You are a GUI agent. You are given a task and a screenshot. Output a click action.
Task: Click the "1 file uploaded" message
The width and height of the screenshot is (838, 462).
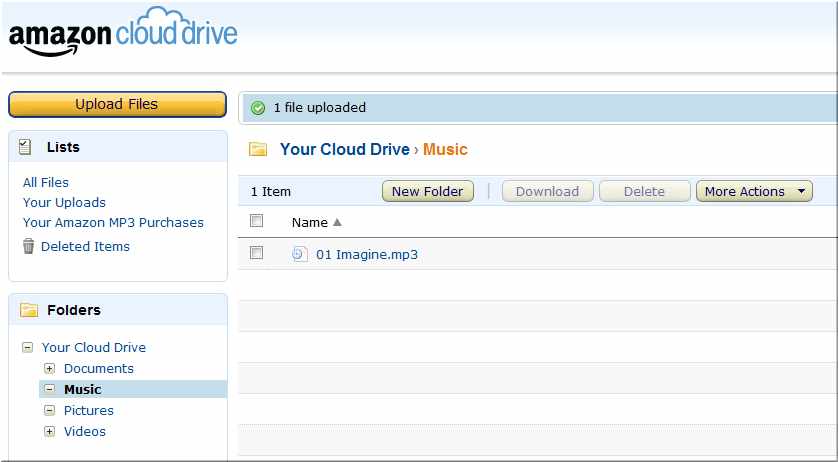(320, 107)
